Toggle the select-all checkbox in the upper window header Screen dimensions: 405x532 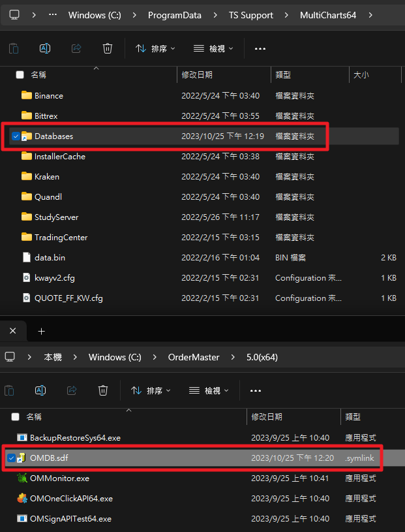(x=20, y=74)
